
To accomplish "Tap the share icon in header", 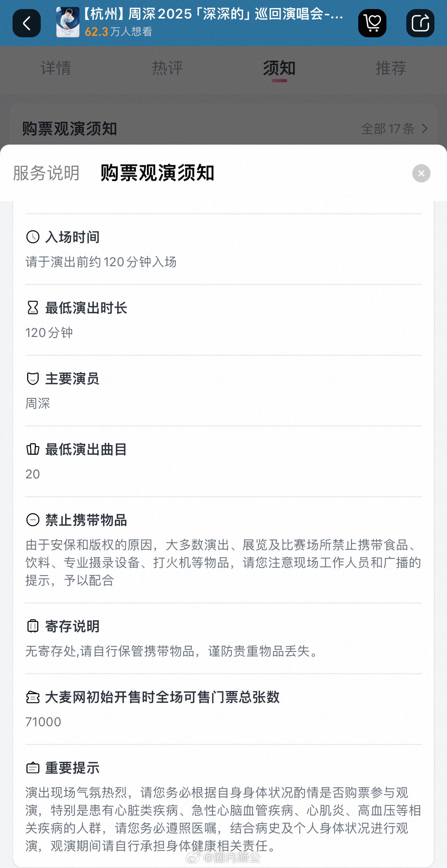I will coord(420,23).
